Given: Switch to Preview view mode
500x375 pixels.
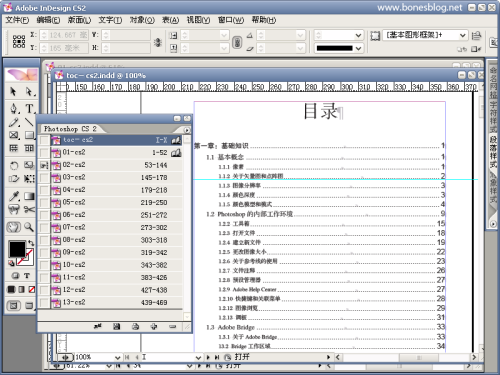Looking at the screenshot, I should pyautogui.click(x=29, y=305).
